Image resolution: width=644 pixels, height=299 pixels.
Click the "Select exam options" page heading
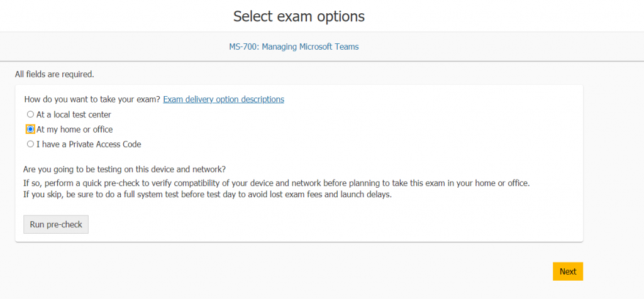pyautogui.click(x=299, y=16)
